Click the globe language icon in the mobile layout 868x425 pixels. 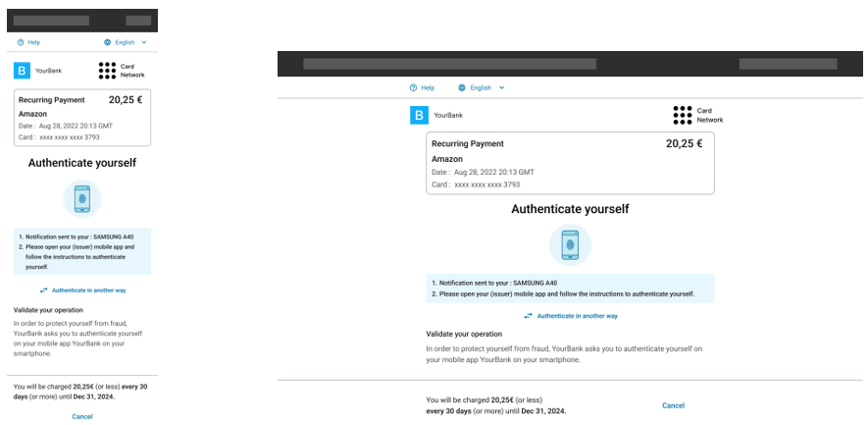pyautogui.click(x=108, y=42)
